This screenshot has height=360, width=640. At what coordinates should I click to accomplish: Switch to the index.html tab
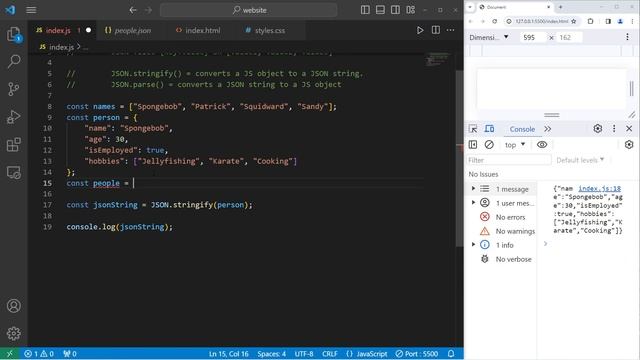click(x=198, y=30)
